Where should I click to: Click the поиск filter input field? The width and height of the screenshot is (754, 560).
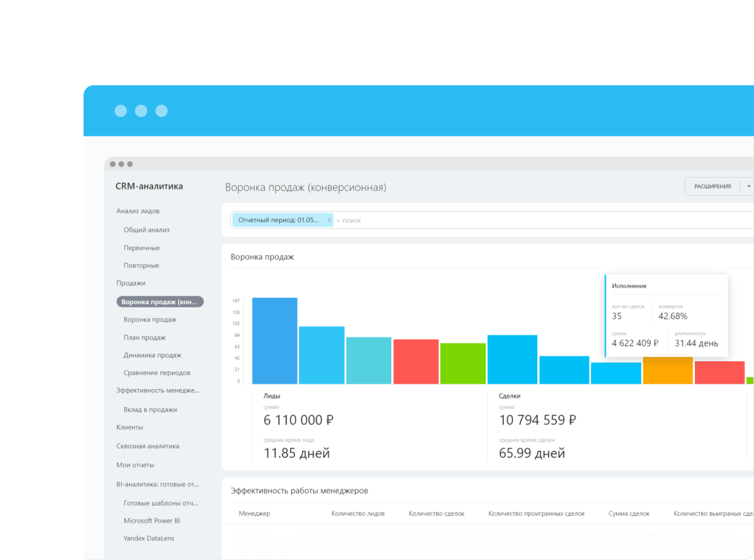point(543,220)
